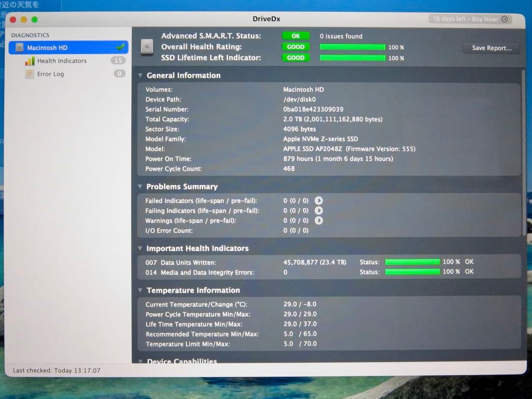Click the detail arrow beside the Warnings row
The width and height of the screenshot is (532, 399).
tap(319, 221)
